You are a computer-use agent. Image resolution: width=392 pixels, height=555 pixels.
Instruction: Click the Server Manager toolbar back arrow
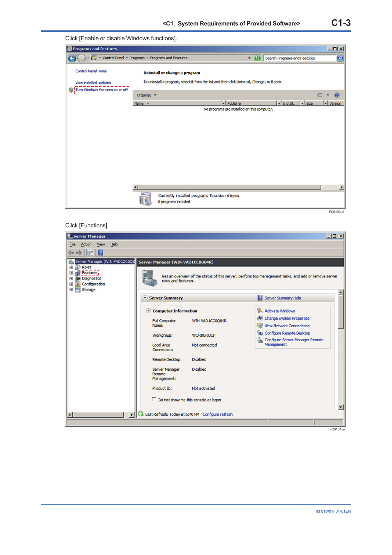pos(71,253)
